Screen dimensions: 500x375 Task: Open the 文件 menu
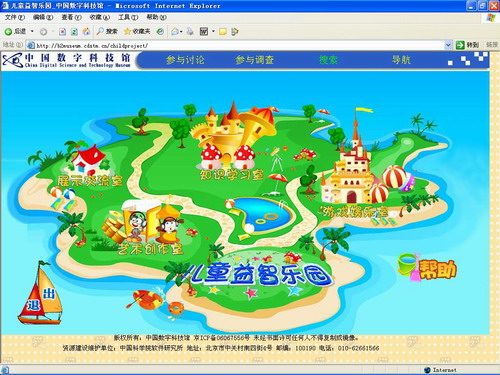click(x=14, y=17)
